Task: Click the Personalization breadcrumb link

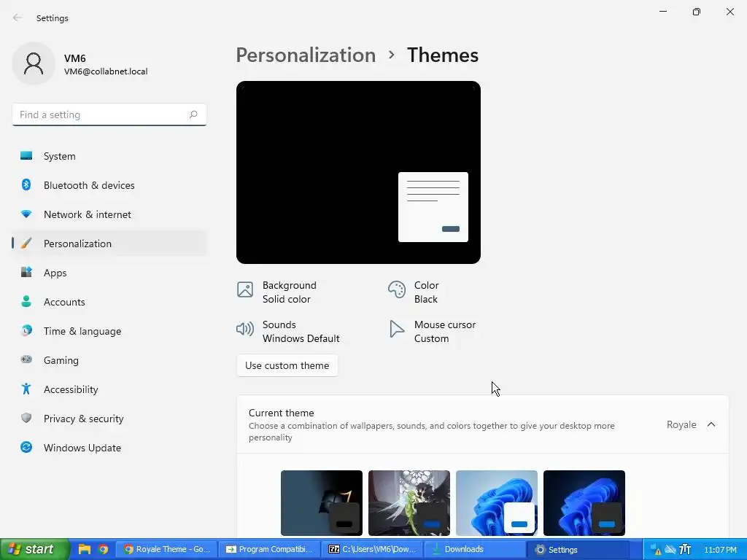Action: pos(306,55)
